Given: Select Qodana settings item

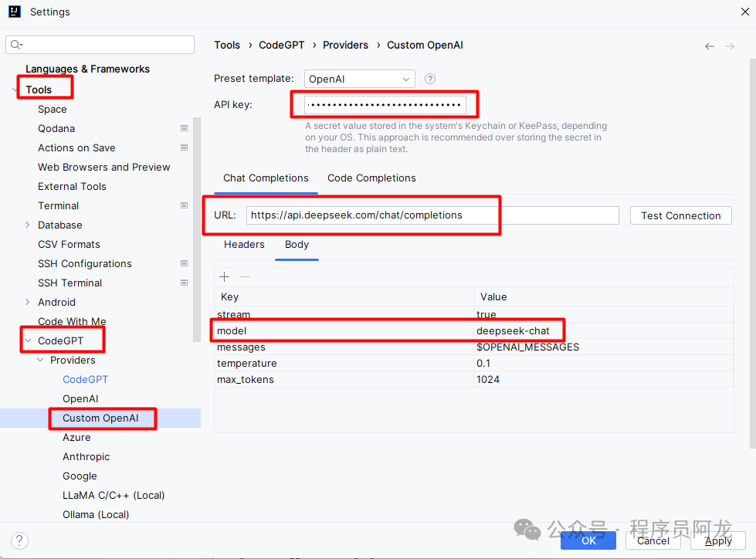Looking at the screenshot, I should click(x=56, y=128).
